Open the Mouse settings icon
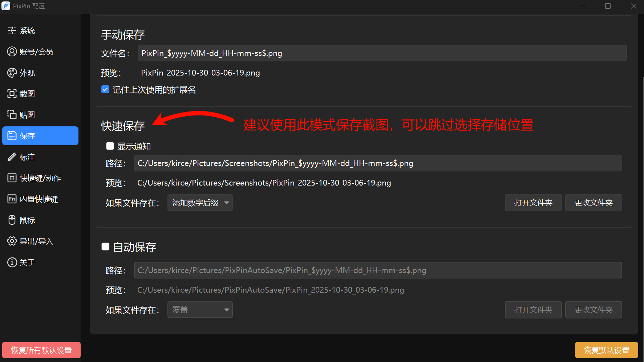Image resolution: width=644 pixels, height=362 pixels. [x=12, y=220]
